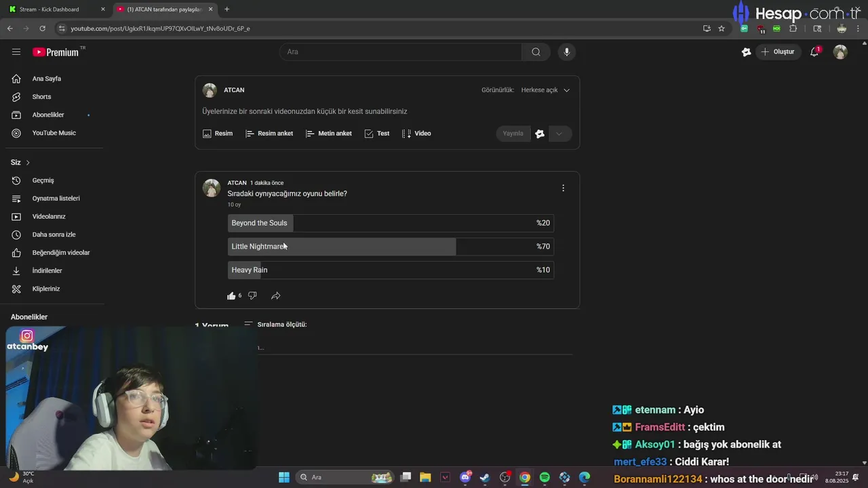The height and width of the screenshot is (488, 868).
Task: Open Microsoft Edge from taskbar
Action: pos(585,477)
